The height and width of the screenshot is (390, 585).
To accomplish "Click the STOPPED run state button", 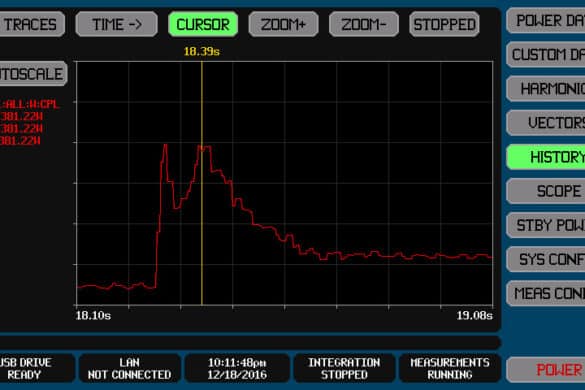I will [x=444, y=24].
